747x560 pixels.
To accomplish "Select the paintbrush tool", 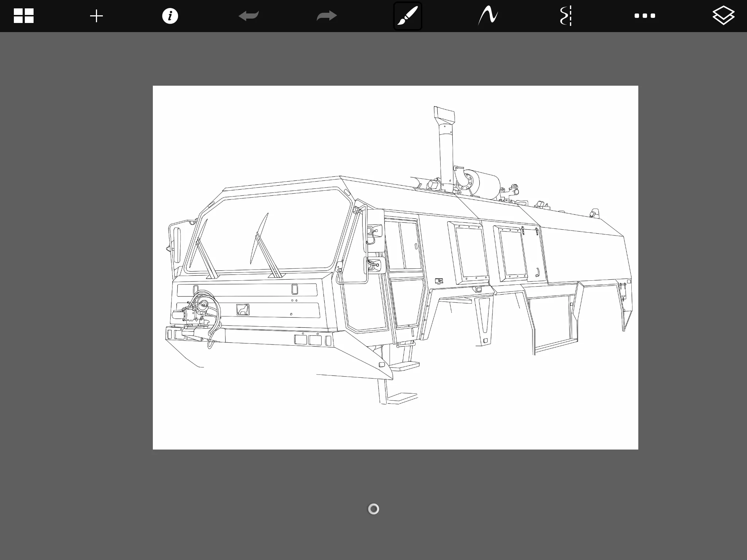I will tap(407, 16).
